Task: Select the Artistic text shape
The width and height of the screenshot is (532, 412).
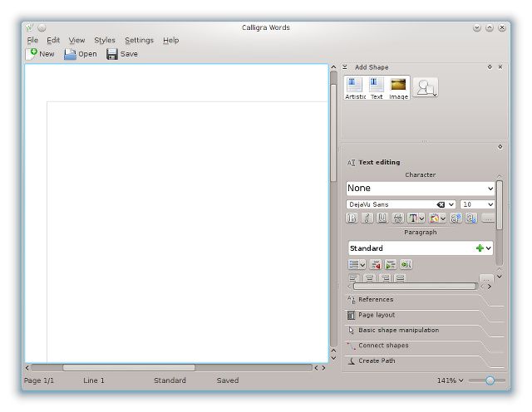Action: 355,88
